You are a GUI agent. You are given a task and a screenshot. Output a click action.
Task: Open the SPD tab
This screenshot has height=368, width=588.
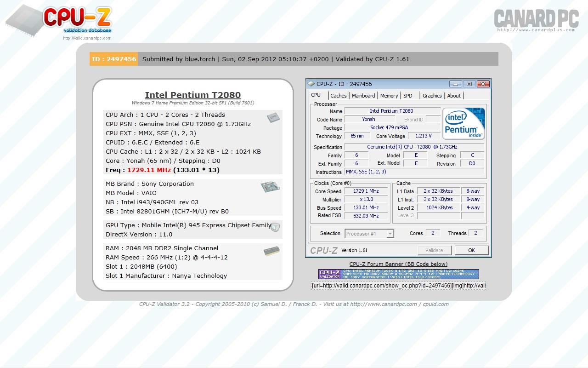point(408,96)
